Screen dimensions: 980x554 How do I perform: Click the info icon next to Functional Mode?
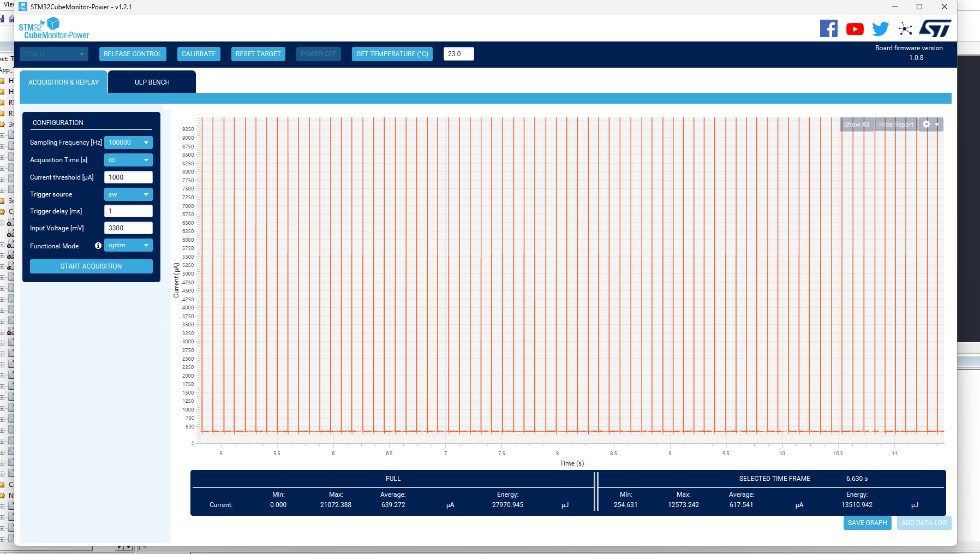point(98,246)
